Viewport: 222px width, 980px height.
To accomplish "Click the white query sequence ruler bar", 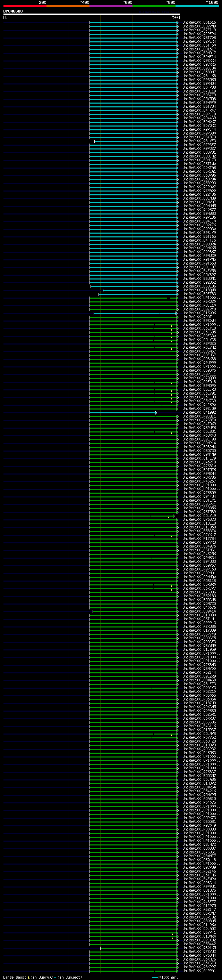I will click(x=92, y=14).
